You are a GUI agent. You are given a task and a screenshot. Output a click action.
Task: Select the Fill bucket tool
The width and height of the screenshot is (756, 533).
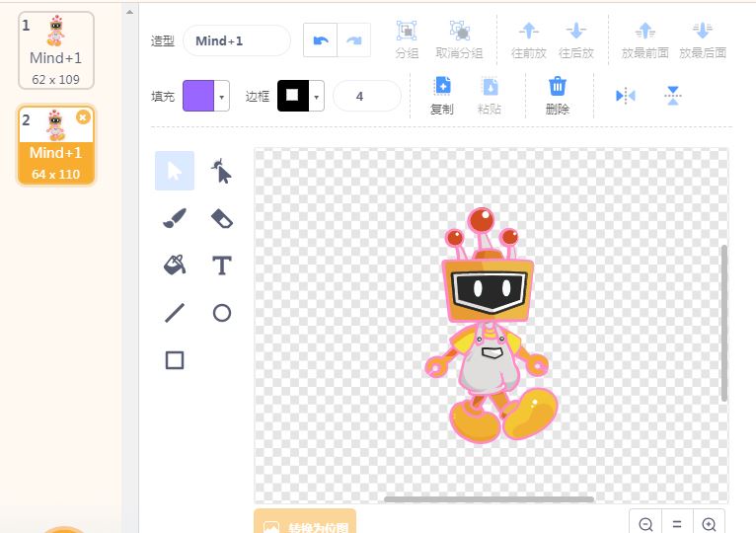click(x=175, y=266)
